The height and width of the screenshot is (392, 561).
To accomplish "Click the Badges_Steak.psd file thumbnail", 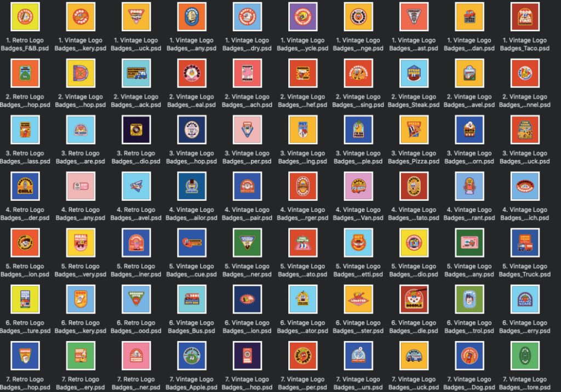I will 414,73.
